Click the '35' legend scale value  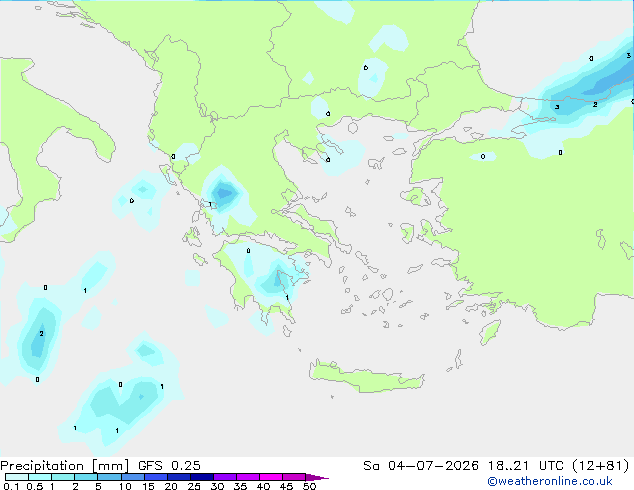pyautogui.click(x=240, y=486)
